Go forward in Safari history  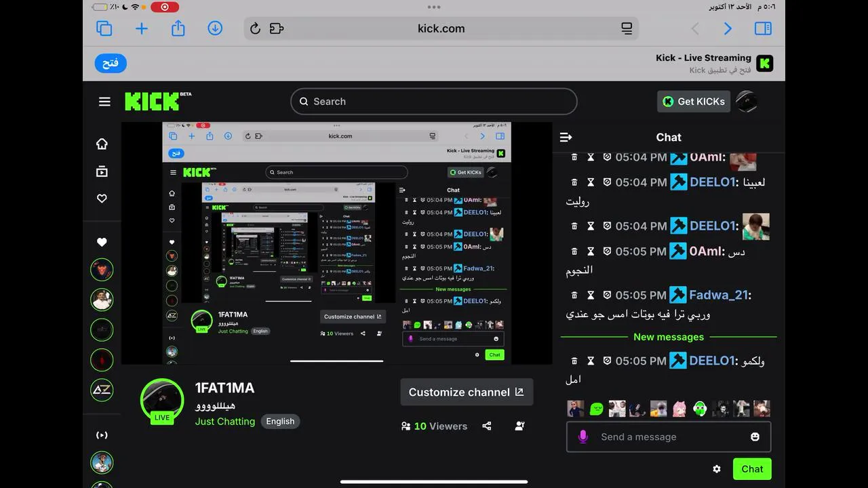click(728, 28)
